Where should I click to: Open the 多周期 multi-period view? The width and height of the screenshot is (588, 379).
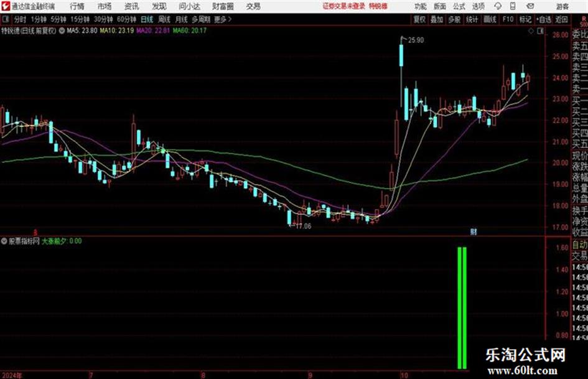[201, 19]
